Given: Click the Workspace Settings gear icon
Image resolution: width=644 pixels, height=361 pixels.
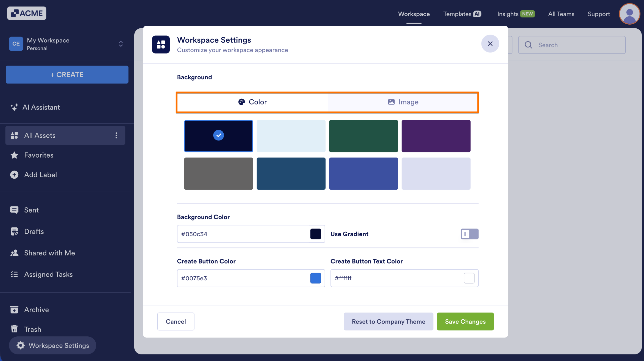Looking at the screenshot, I should coord(20,345).
